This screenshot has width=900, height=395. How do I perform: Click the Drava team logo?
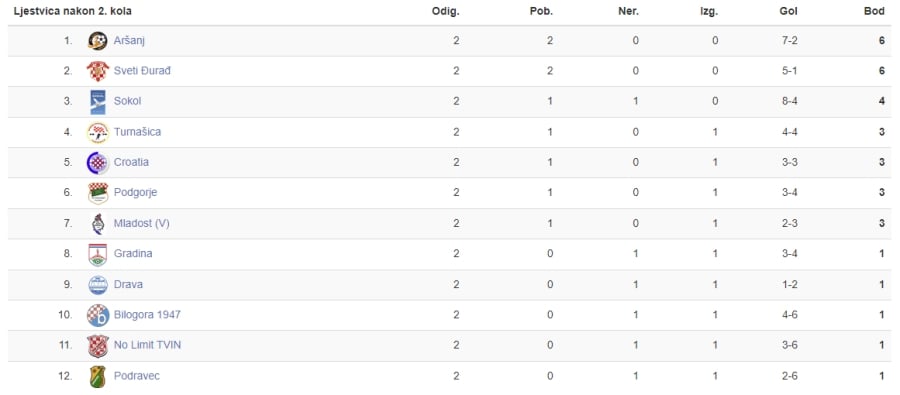click(x=98, y=284)
